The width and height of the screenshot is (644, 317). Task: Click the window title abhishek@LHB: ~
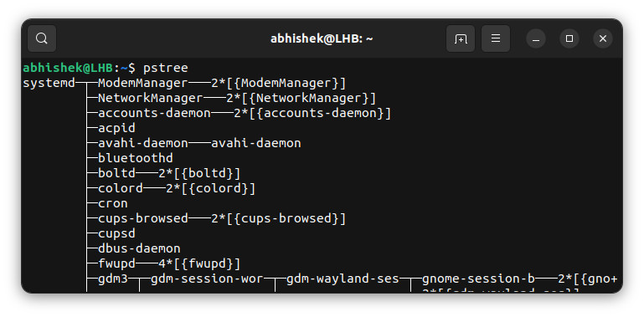322,39
